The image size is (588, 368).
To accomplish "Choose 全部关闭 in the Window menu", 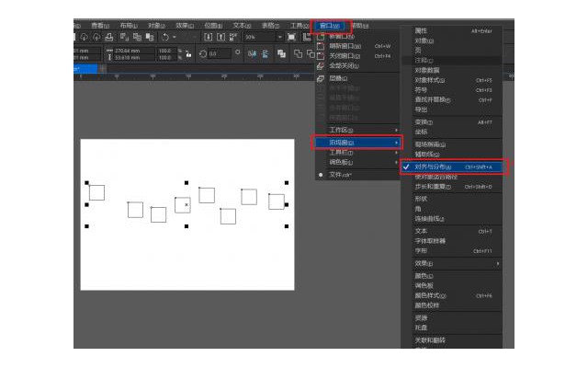I will click(357, 65).
